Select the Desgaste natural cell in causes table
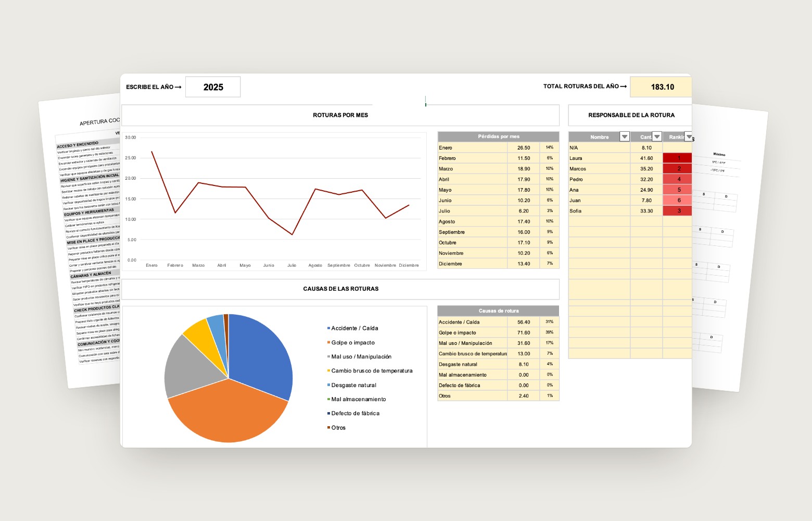This screenshot has height=521, width=812. pyautogui.click(x=473, y=364)
